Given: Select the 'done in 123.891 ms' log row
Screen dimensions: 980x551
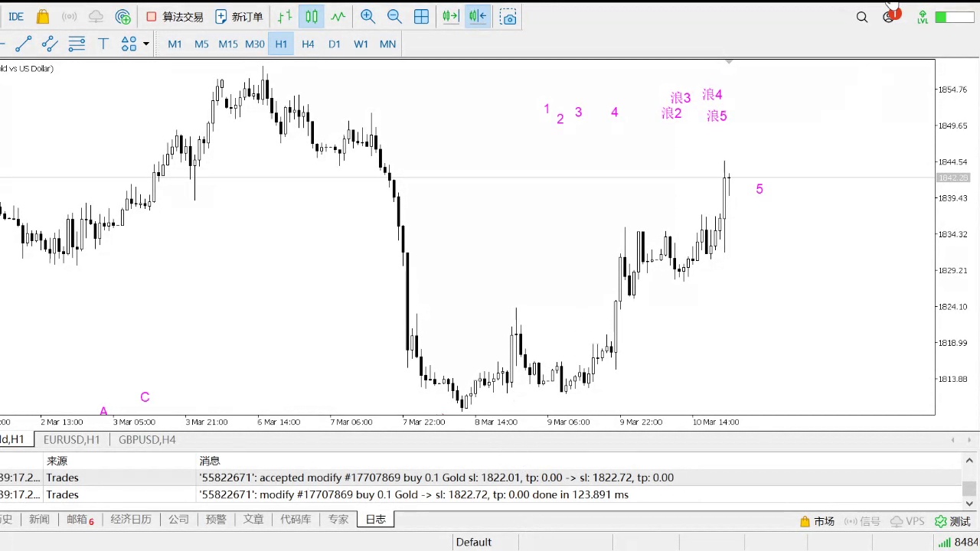Looking at the screenshot, I should click(x=480, y=495).
